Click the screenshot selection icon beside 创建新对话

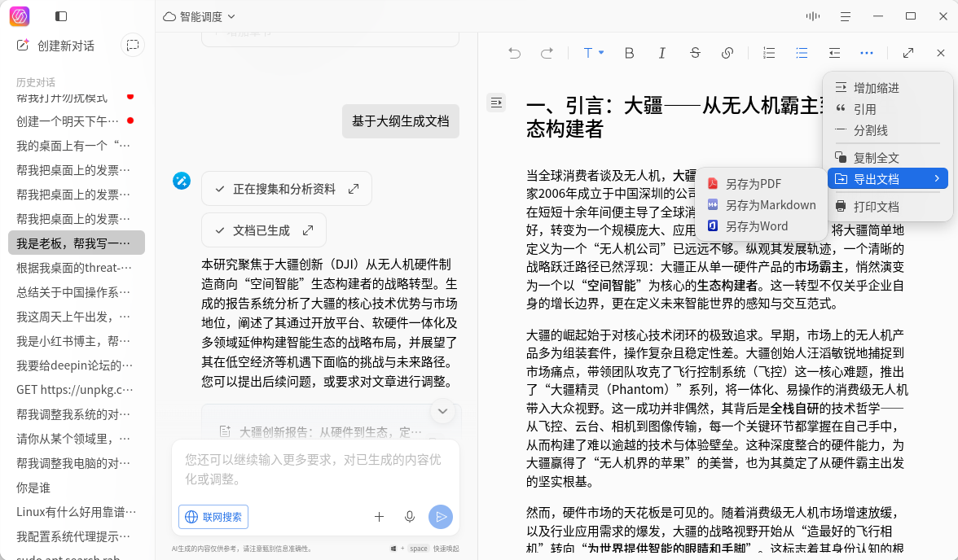click(133, 46)
